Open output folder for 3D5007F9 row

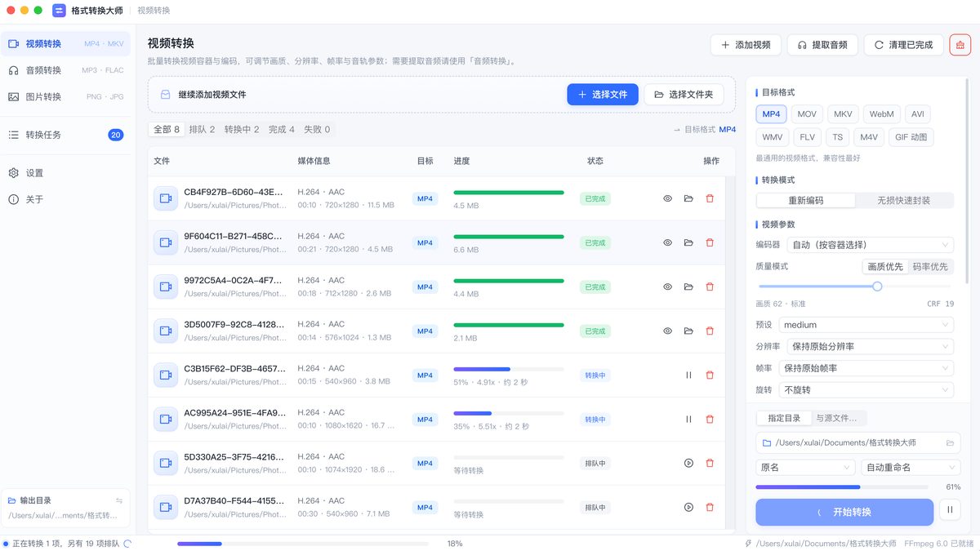point(688,331)
